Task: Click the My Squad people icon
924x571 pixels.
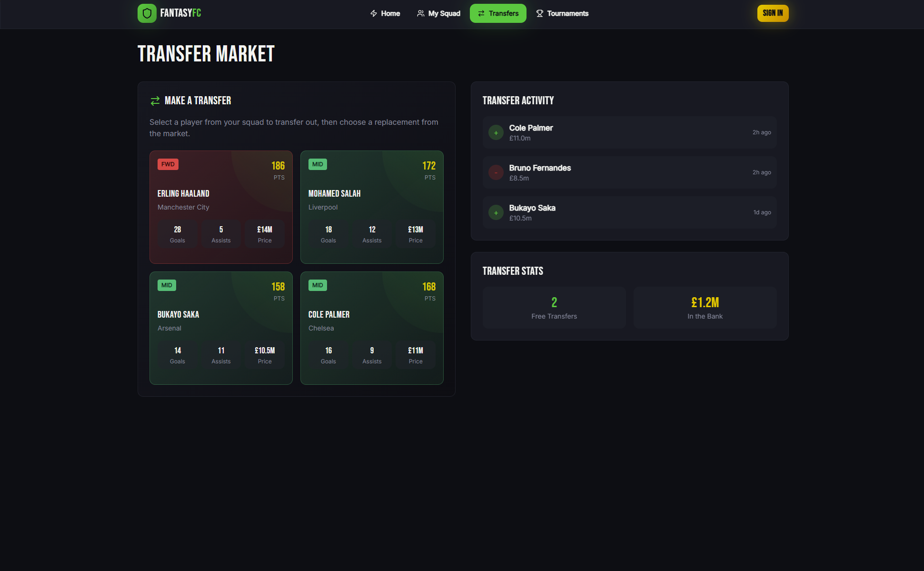Action: [420, 13]
